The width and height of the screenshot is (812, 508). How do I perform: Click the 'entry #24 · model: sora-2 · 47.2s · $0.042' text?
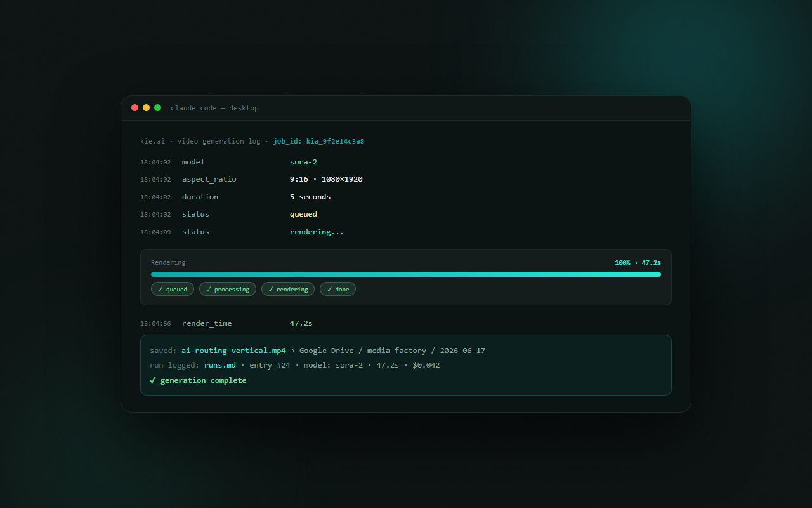tap(344, 365)
